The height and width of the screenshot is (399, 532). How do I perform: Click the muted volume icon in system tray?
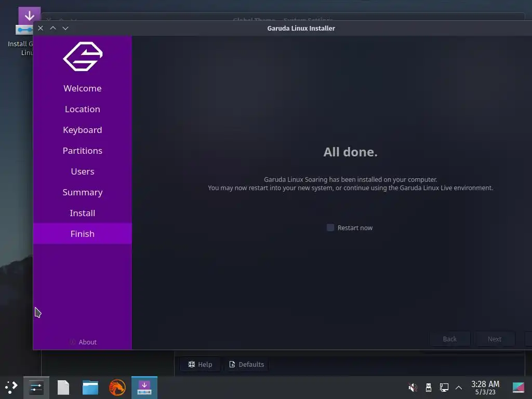[413, 388]
